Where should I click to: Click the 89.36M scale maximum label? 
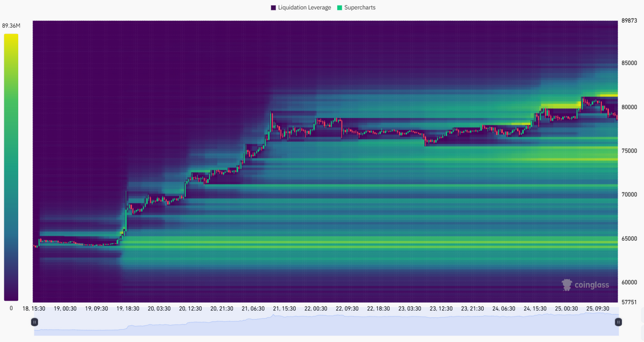click(x=11, y=26)
